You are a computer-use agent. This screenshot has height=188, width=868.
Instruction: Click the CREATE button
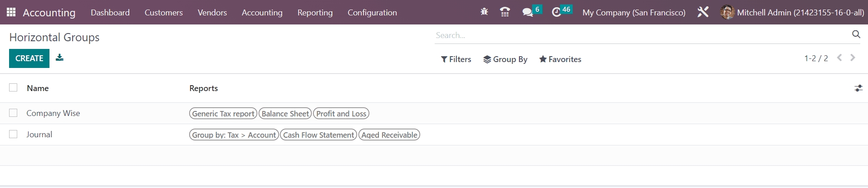(29, 58)
